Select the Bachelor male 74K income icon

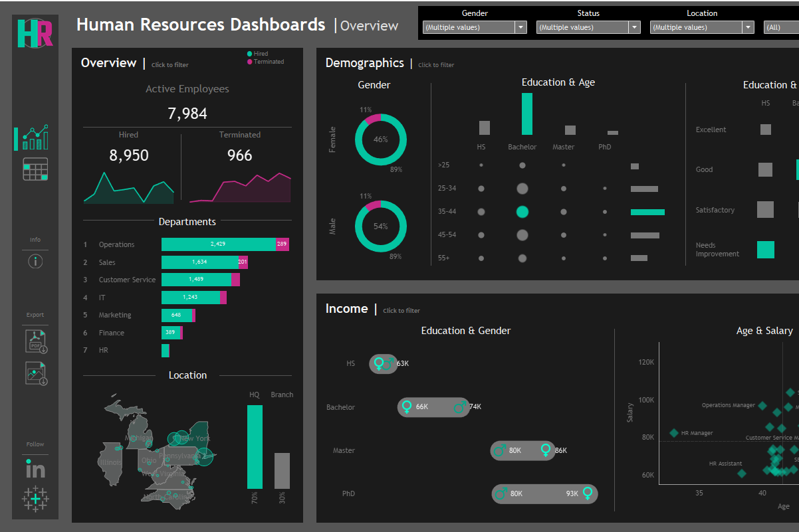pos(460,406)
